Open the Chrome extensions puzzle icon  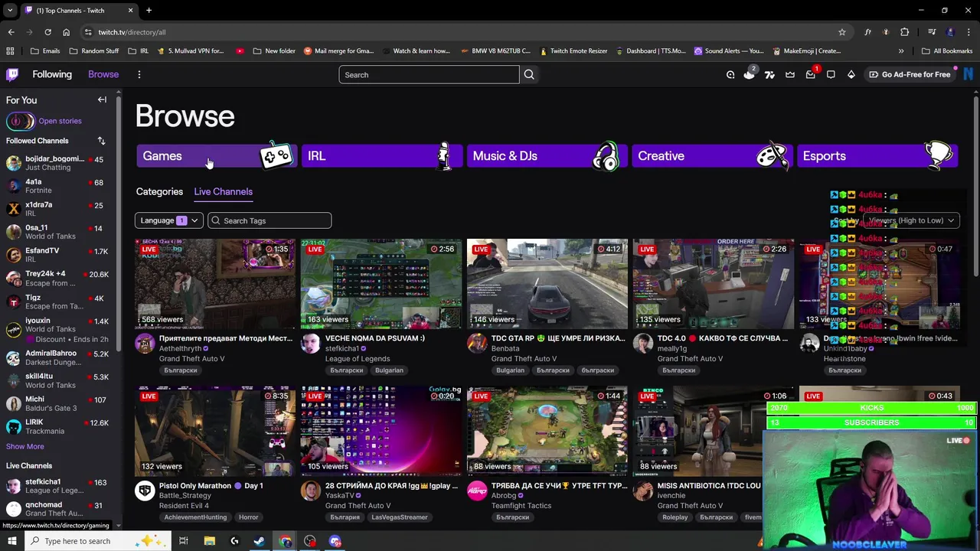(905, 32)
